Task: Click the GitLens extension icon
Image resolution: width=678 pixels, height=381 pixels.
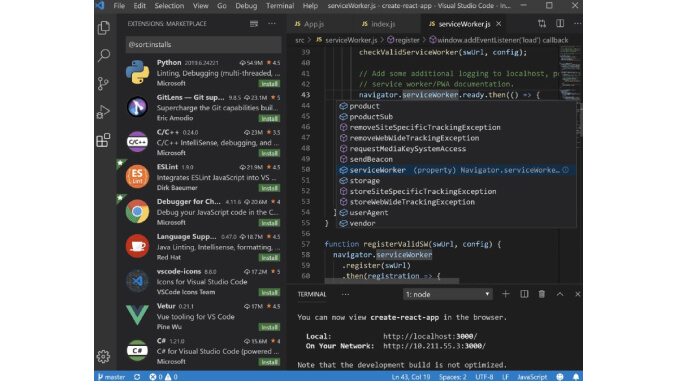Action: coord(138,107)
